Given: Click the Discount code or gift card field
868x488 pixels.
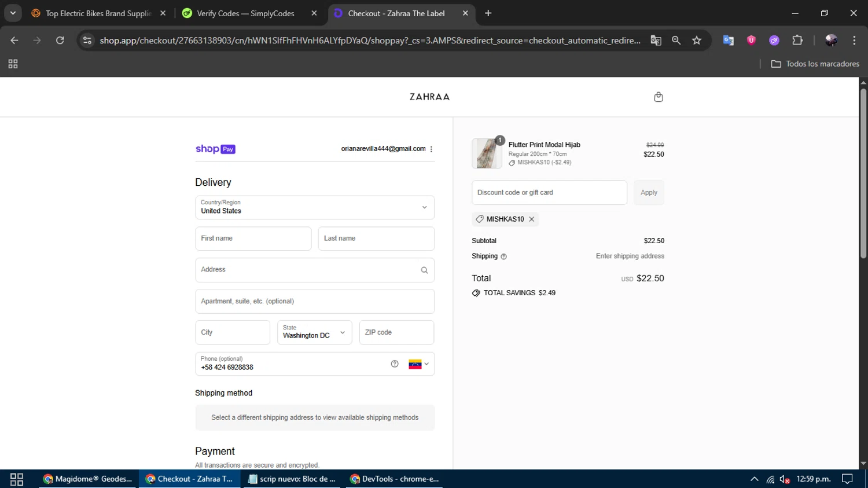Looking at the screenshot, I should pyautogui.click(x=549, y=193).
